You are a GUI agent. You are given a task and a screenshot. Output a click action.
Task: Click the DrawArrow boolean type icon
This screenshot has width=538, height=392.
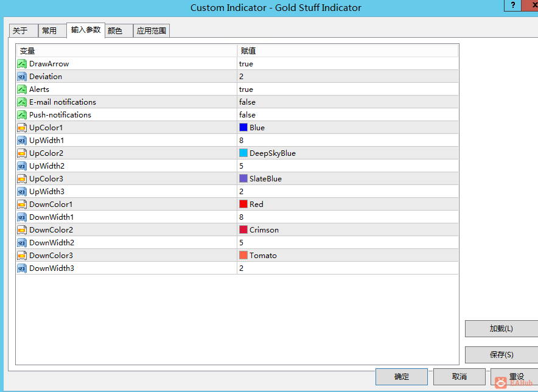click(22, 64)
